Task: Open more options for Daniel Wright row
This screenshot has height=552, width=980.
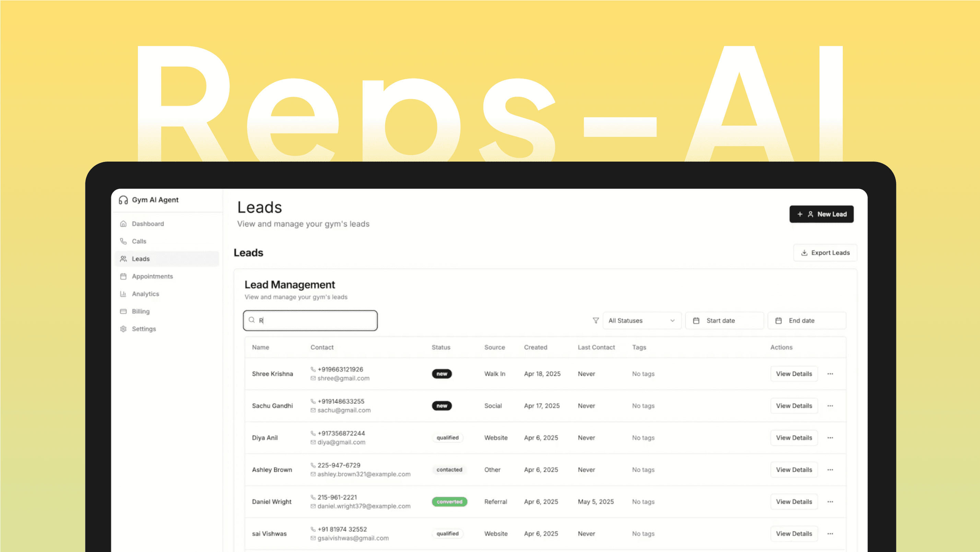Action: click(830, 502)
